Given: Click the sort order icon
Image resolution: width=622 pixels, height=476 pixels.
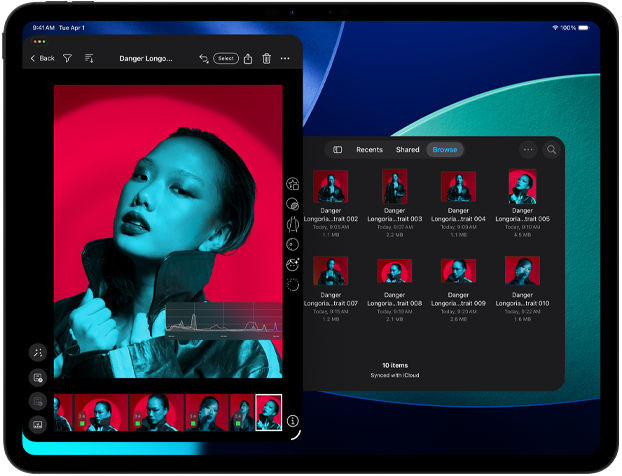Looking at the screenshot, I should pos(89,59).
